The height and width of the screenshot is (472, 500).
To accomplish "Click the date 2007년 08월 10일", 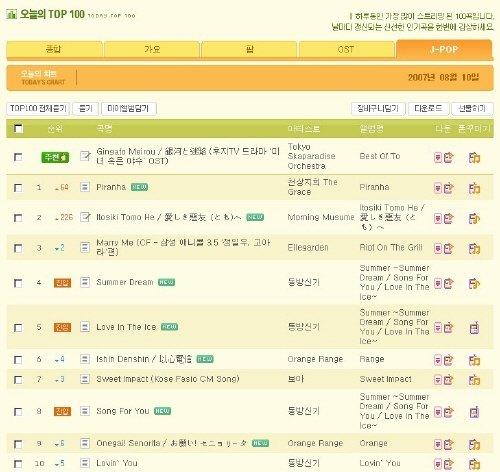I will point(443,78).
